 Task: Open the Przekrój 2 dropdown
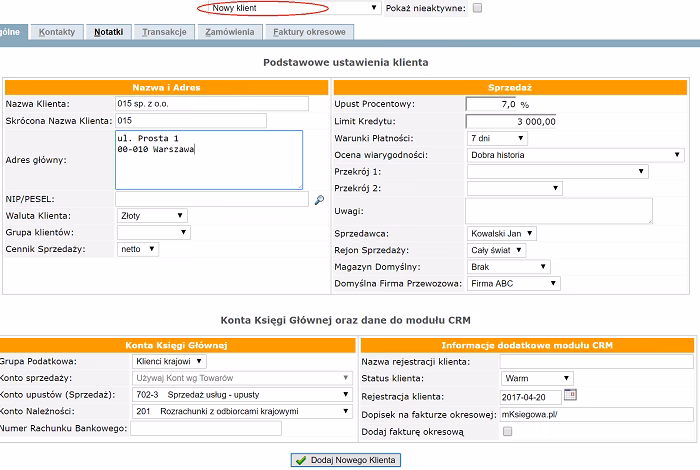pos(515,188)
